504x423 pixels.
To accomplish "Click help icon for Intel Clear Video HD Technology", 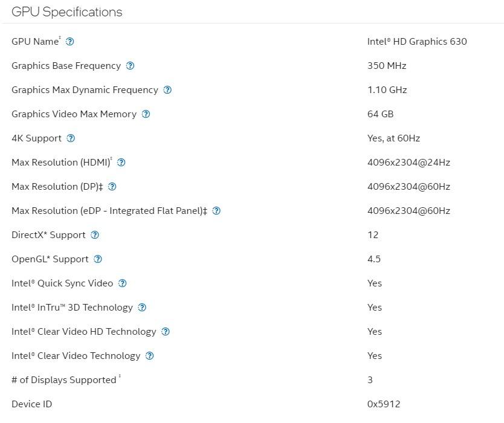I will (166, 332).
